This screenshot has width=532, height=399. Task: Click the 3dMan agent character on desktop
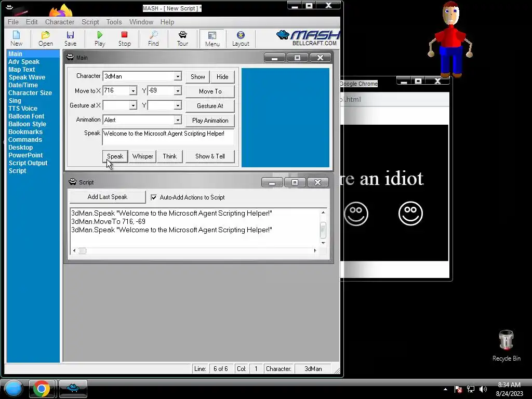tap(450, 39)
